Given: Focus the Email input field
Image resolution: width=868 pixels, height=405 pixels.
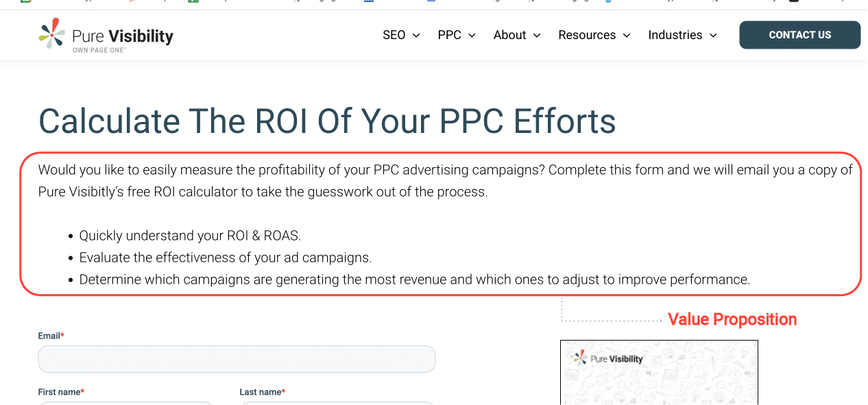Looking at the screenshot, I should [x=237, y=359].
